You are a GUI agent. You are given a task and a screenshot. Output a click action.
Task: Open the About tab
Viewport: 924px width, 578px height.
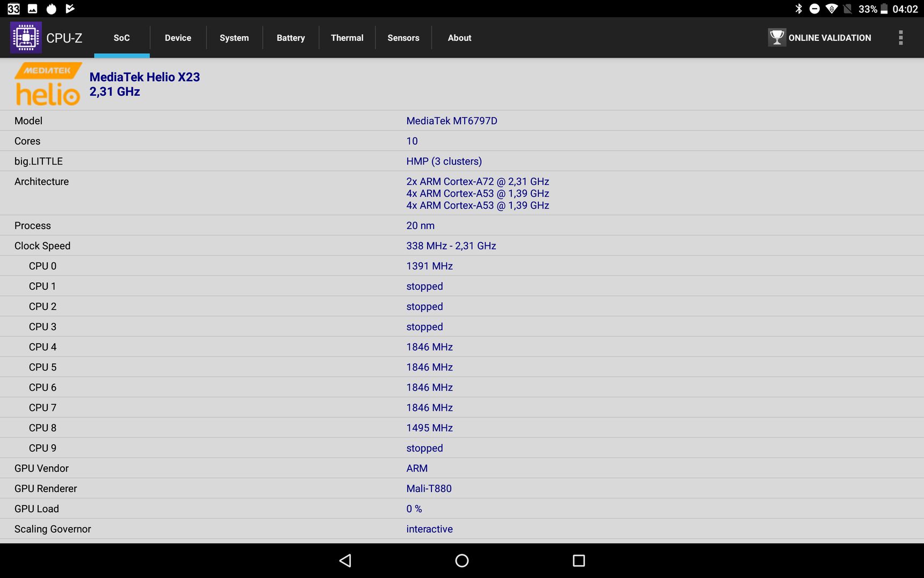(x=459, y=38)
